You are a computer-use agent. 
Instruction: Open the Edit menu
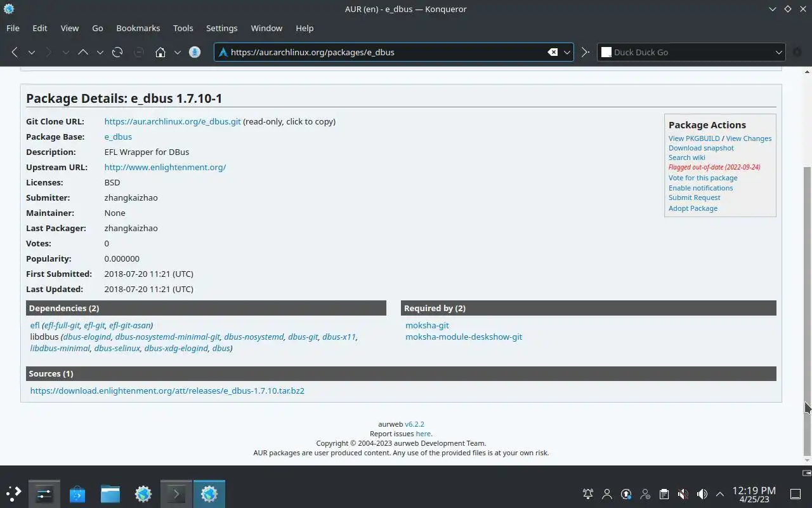[40, 28]
